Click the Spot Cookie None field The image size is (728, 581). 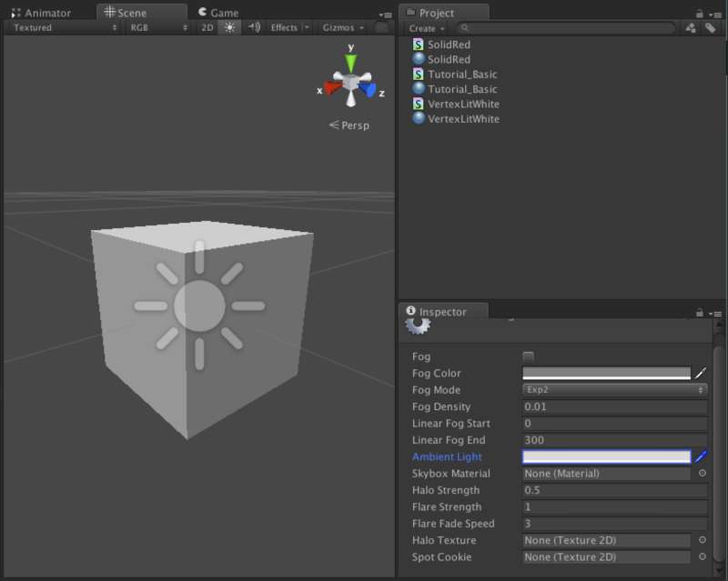point(606,556)
